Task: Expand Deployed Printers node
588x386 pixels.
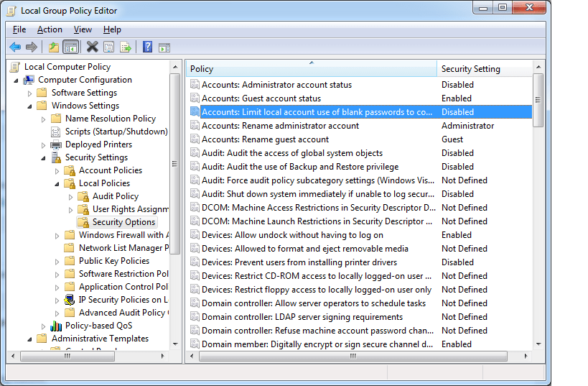Action: pos(44,145)
